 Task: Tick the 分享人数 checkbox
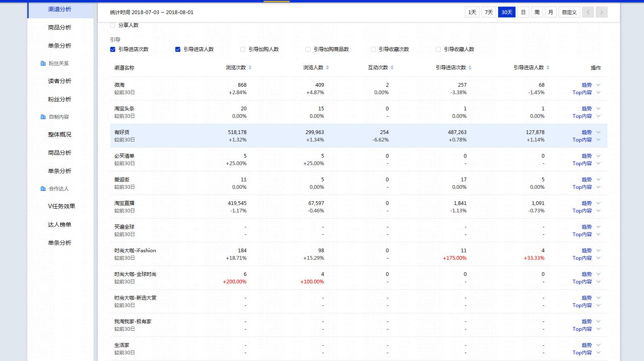(113, 25)
